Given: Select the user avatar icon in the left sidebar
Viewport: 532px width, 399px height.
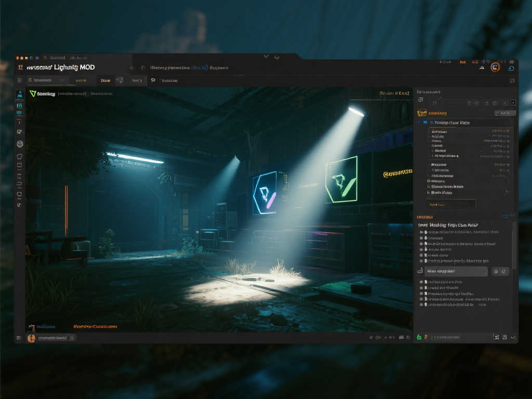Looking at the screenshot, I should (x=19, y=94).
